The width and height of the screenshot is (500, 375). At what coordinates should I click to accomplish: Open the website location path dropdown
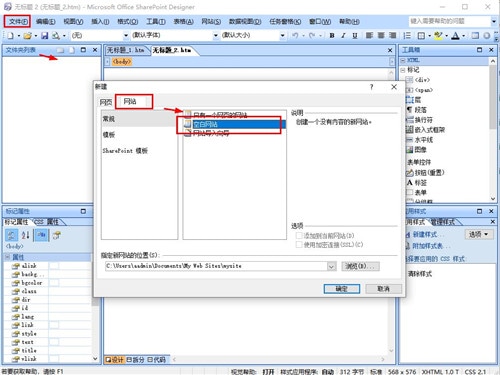tap(331, 266)
